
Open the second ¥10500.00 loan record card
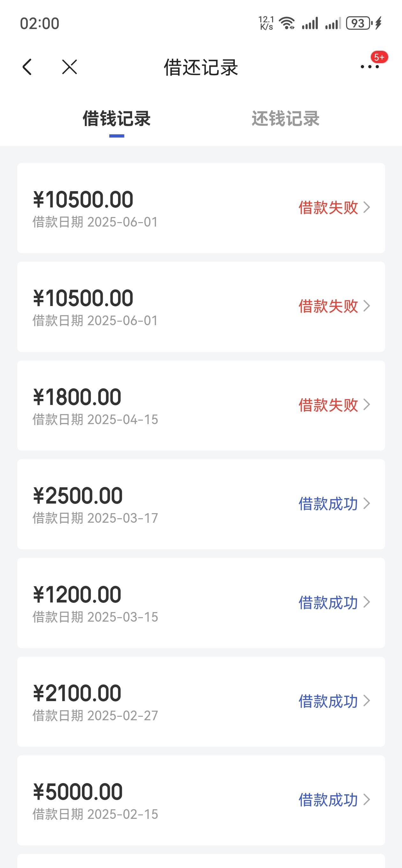(201, 307)
